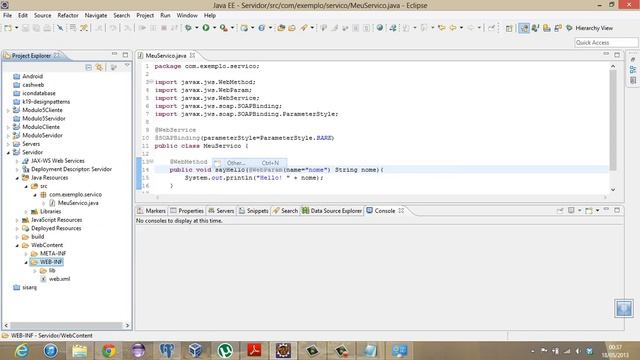Open the Refactor menu

pos(68,15)
